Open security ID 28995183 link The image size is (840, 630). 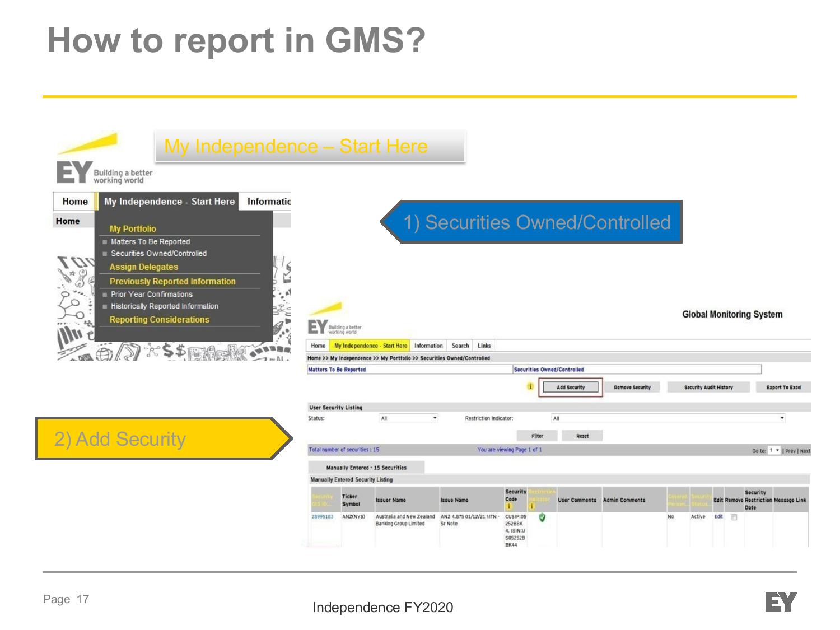coord(322,517)
